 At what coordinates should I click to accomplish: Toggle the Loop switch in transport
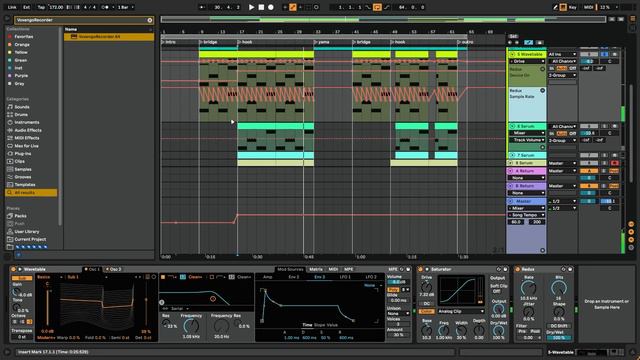[377, 7]
